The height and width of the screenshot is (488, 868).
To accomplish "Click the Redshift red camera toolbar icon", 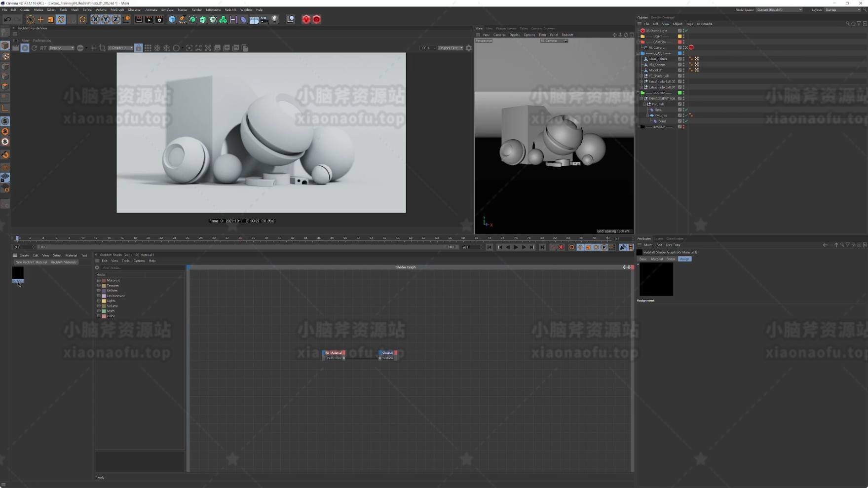I will [317, 20].
